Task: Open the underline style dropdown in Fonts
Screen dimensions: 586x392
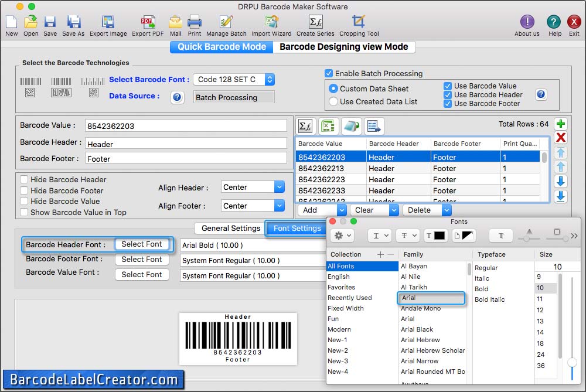Action: [x=380, y=236]
